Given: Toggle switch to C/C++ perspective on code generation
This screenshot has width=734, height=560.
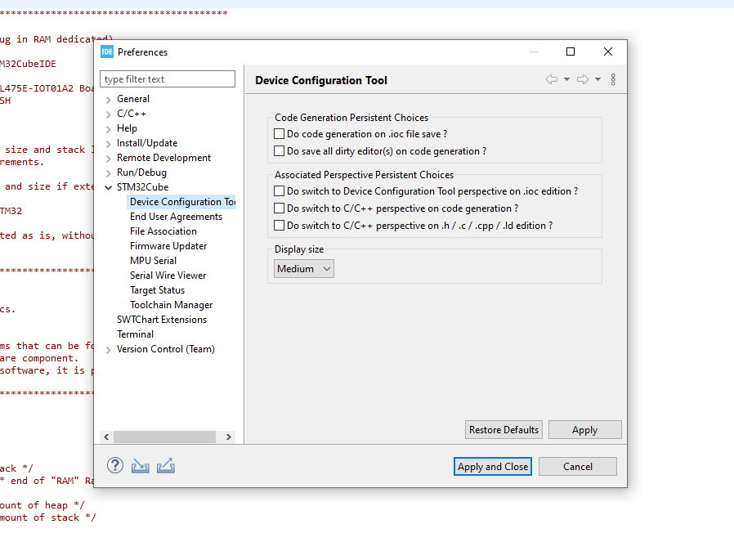Looking at the screenshot, I should [x=279, y=208].
